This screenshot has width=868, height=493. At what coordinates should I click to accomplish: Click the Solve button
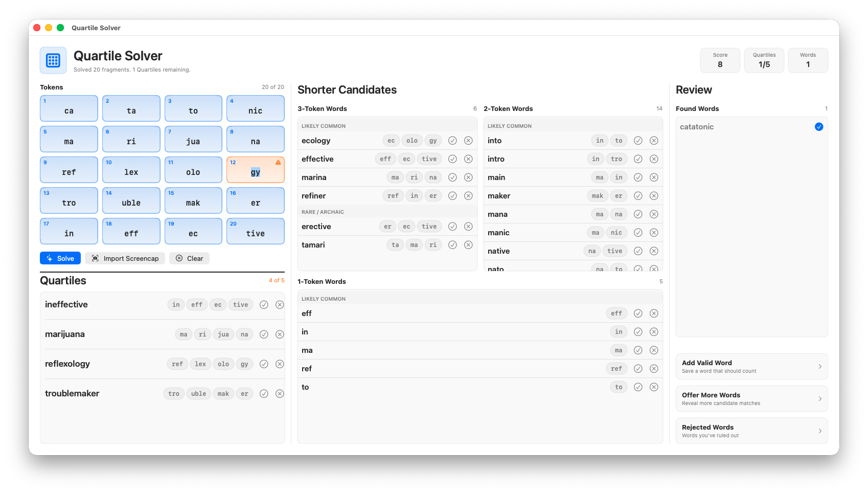pyautogui.click(x=60, y=258)
